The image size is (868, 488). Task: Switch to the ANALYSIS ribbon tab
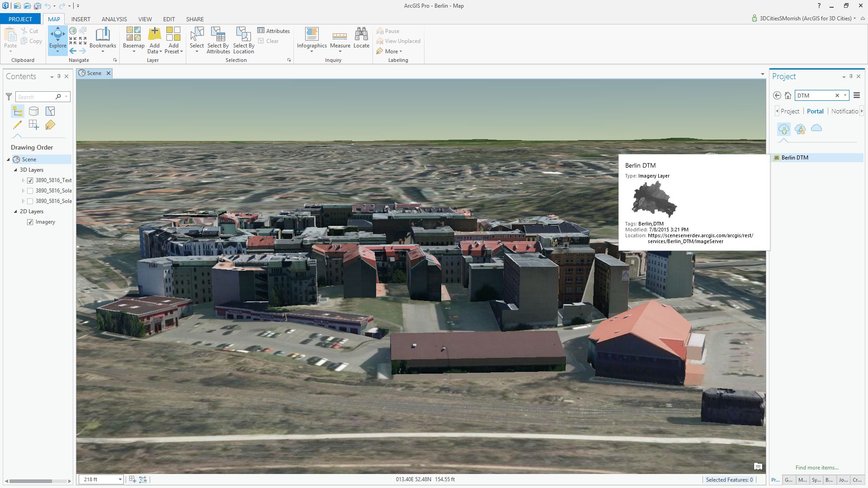(114, 19)
